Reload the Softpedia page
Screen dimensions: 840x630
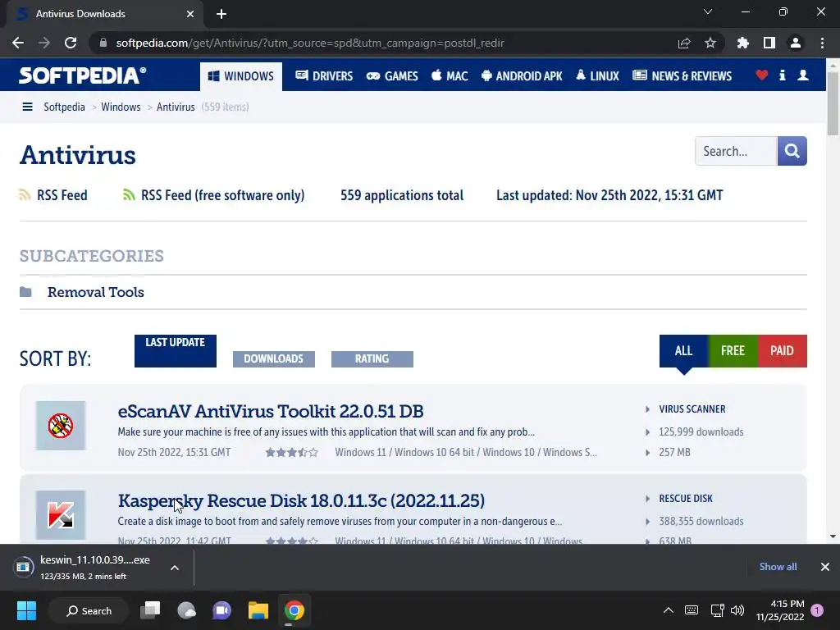(x=71, y=43)
